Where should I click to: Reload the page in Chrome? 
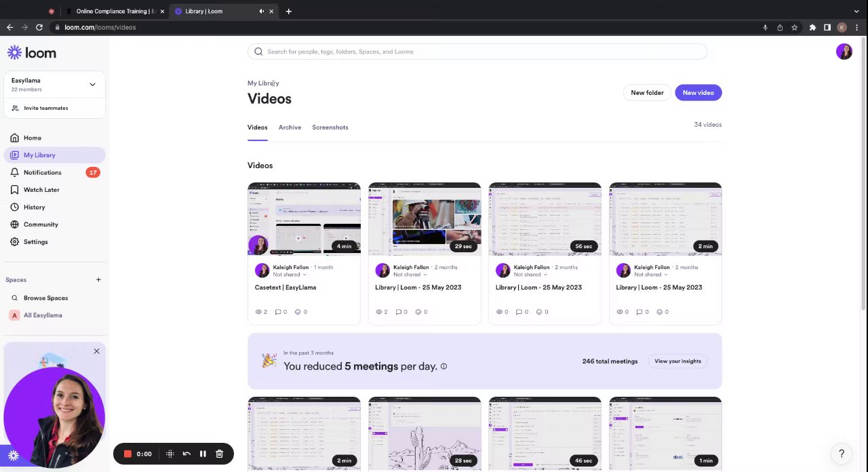point(39,27)
